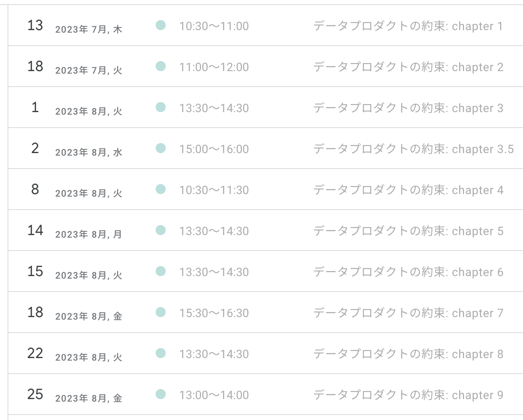Select the chapter 9 event title

tap(408, 395)
